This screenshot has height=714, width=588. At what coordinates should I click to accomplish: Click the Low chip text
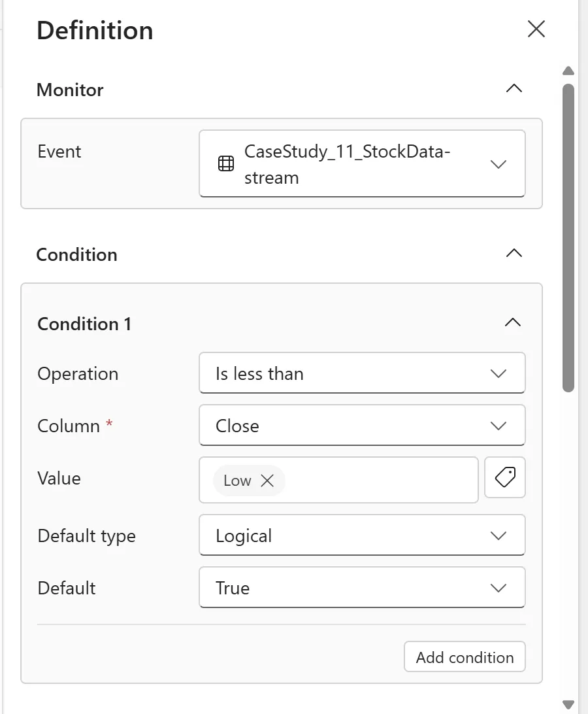tap(237, 481)
